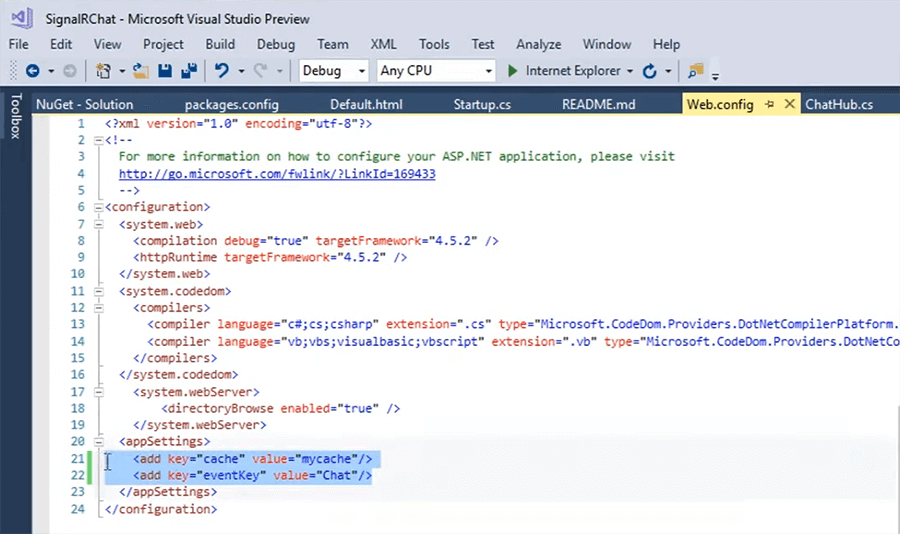Collapse the appSettings element on line 20

click(99, 442)
